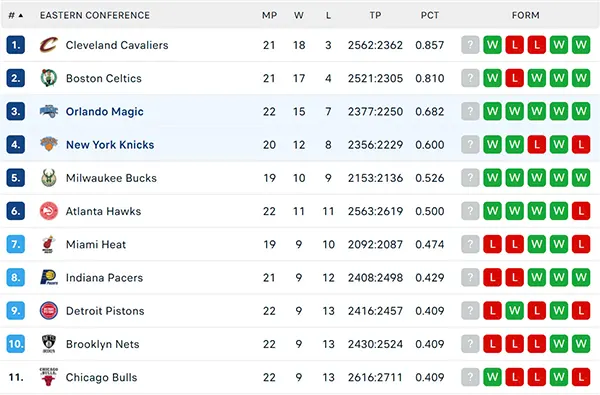600x395 pixels.
Task: Click the Milwaukee Bucks deer logo
Action: tap(49, 178)
